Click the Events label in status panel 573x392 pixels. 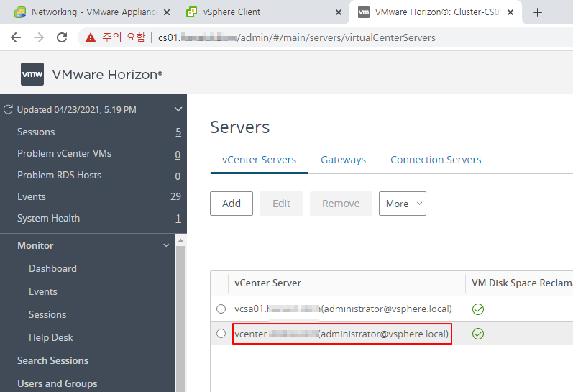pyautogui.click(x=32, y=197)
